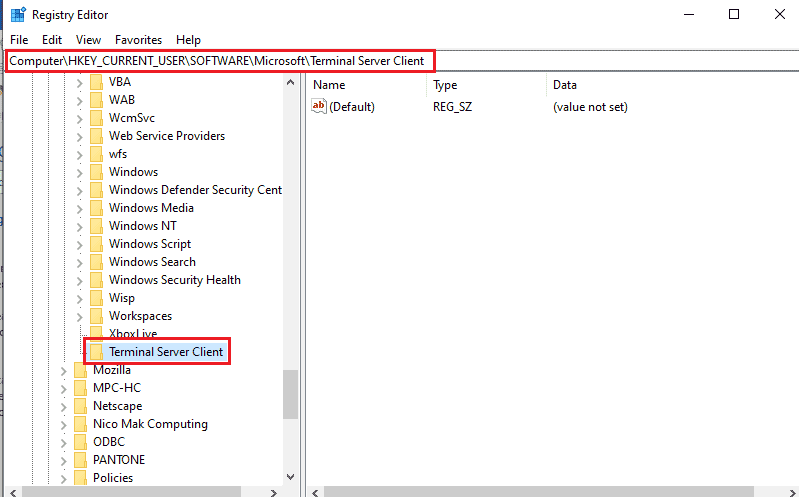
Task: Click the tree pane vertical scrollbar thumb
Action: (x=290, y=394)
